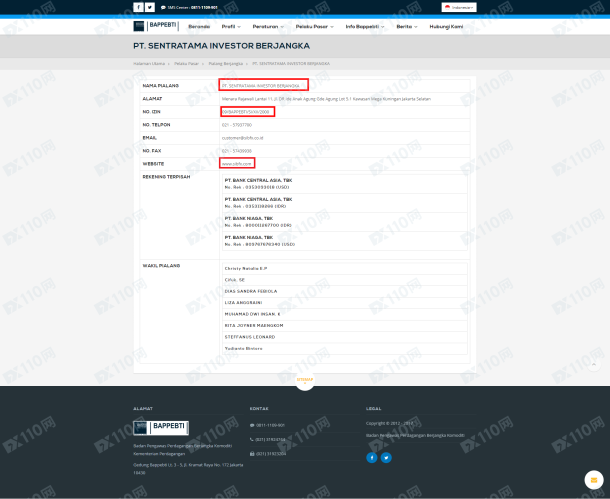
Task: Open the Twitter icon in top bar
Action: point(150,7)
